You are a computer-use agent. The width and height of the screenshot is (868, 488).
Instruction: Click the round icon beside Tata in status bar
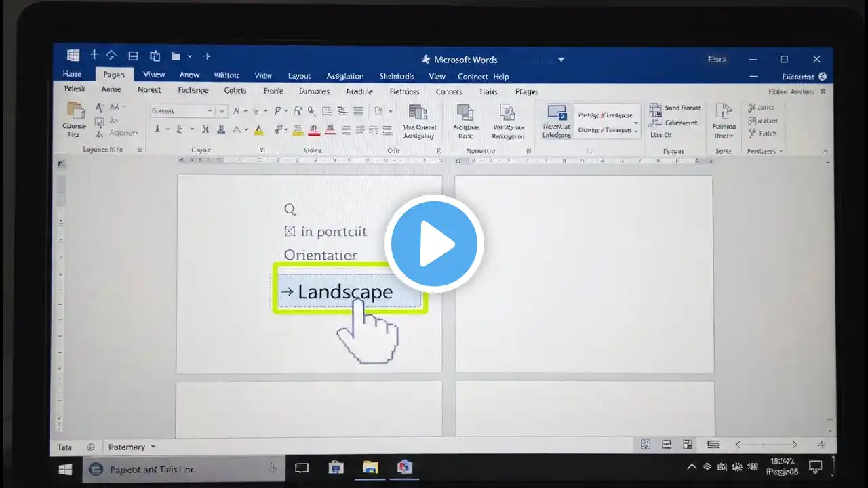pos(90,447)
